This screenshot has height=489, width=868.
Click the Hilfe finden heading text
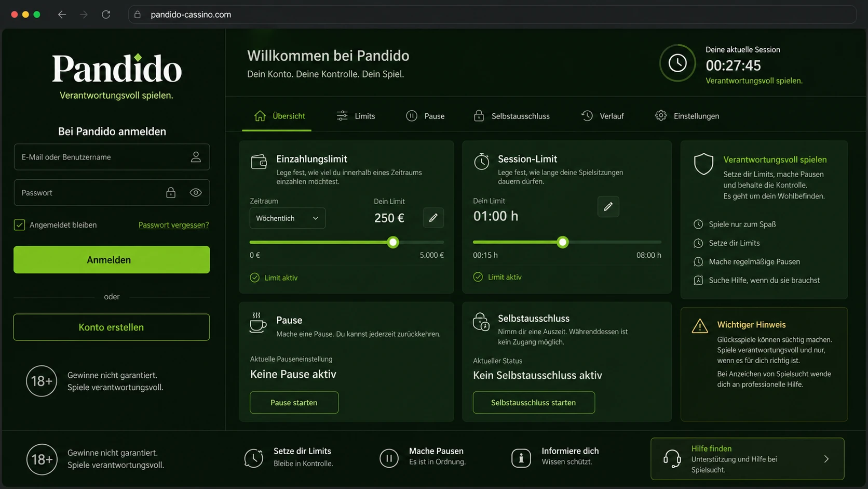pos(711,448)
